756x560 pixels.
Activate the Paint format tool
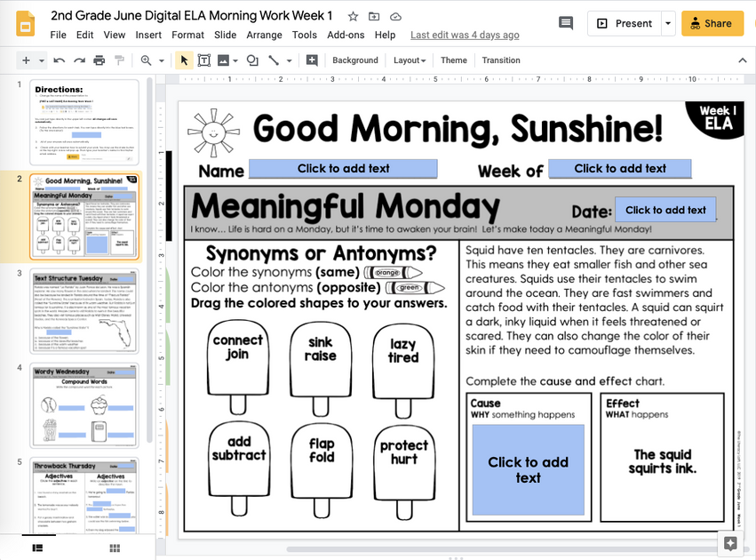(121, 60)
